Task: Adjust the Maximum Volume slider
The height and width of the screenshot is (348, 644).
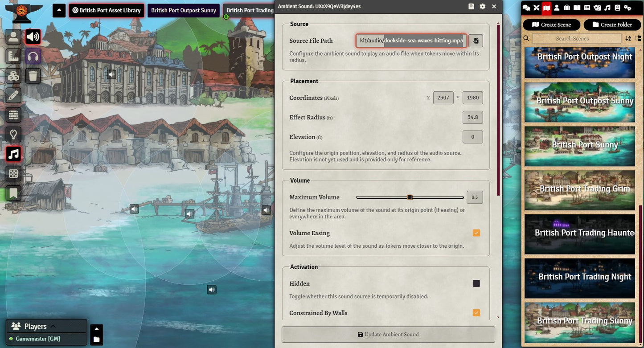Action: [x=410, y=197]
